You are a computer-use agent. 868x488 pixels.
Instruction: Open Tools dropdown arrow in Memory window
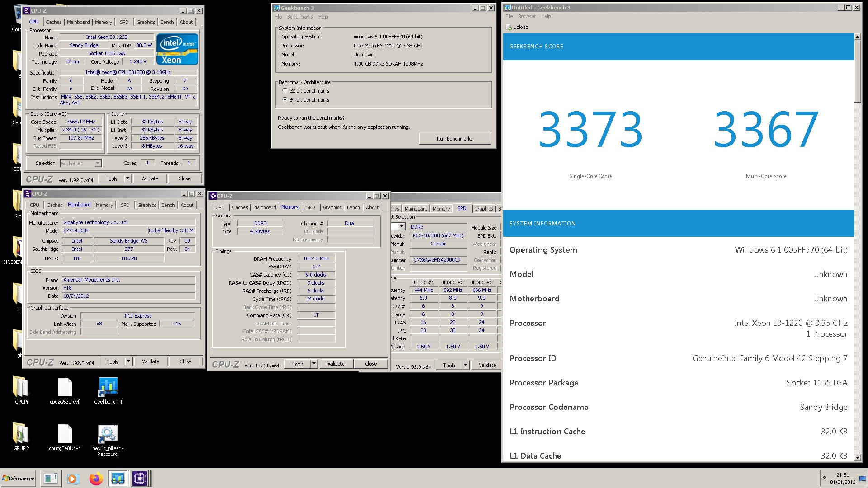tap(314, 364)
